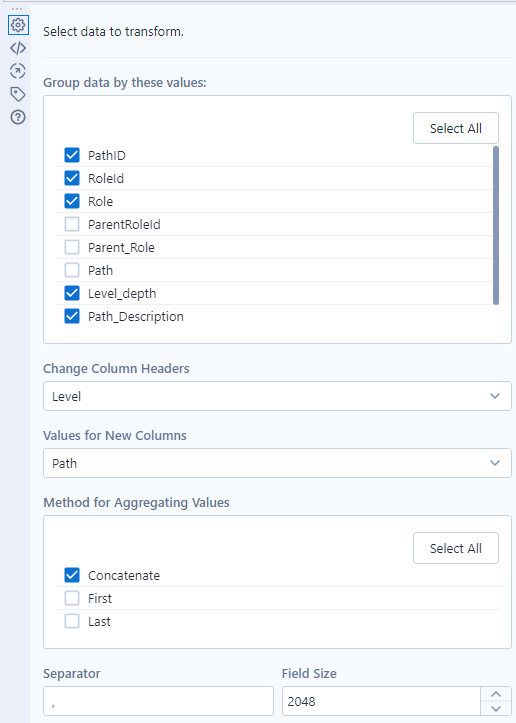516x723 pixels.
Task: Check the Last aggregation method
Action: [x=72, y=622]
